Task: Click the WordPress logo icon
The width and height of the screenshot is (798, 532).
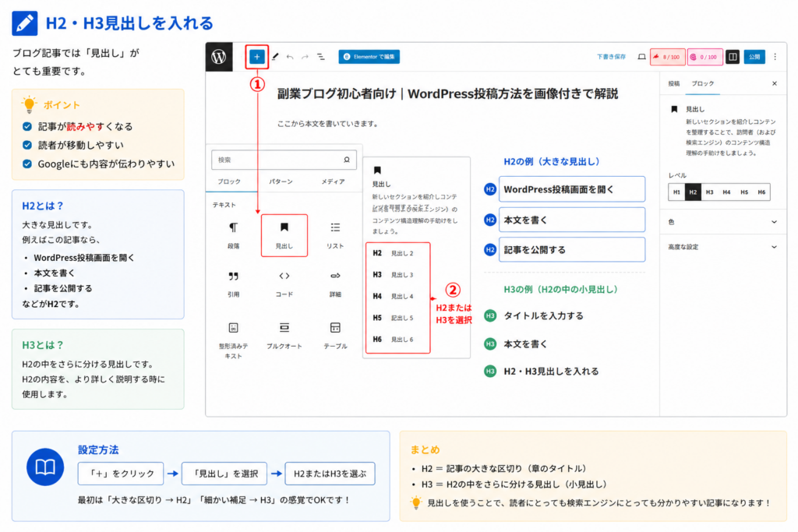Action: click(x=219, y=56)
